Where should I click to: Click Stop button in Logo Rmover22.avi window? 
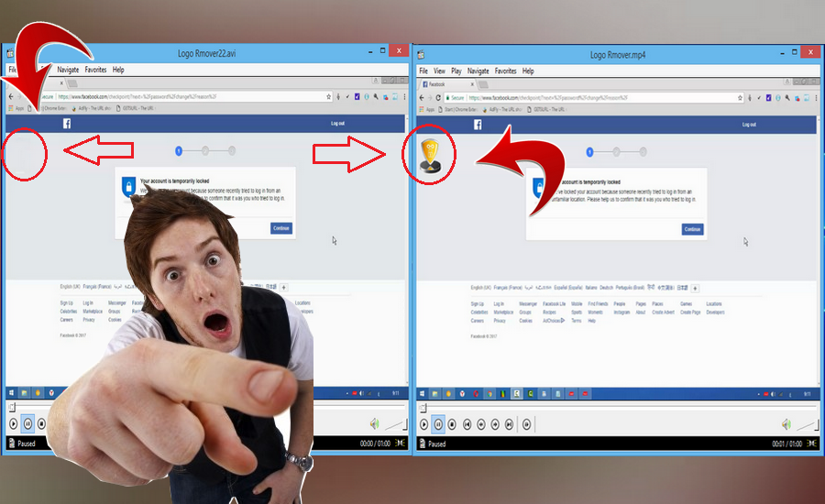[x=41, y=423]
